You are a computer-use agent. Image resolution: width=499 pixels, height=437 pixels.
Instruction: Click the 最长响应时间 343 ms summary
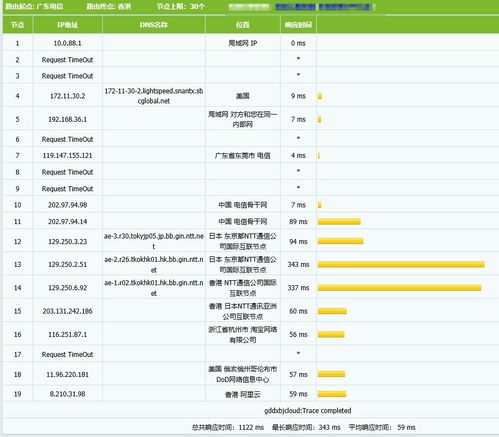click(306, 427)
